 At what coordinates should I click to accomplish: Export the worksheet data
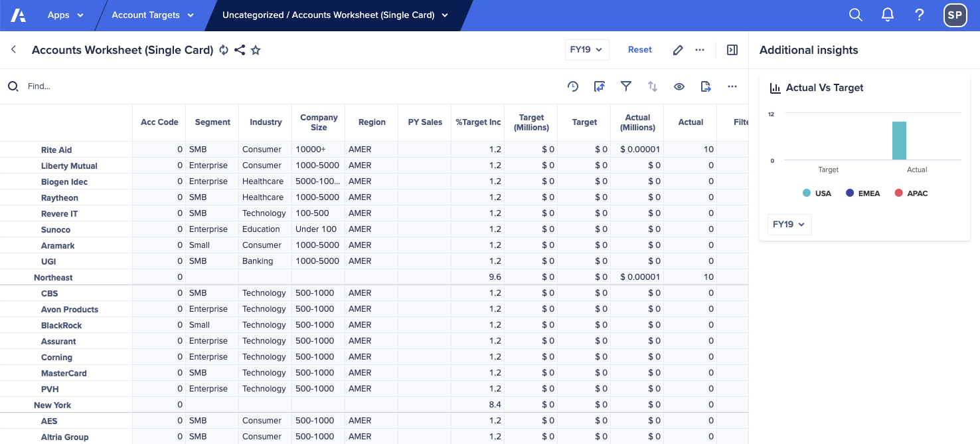[x=705, y=86]
